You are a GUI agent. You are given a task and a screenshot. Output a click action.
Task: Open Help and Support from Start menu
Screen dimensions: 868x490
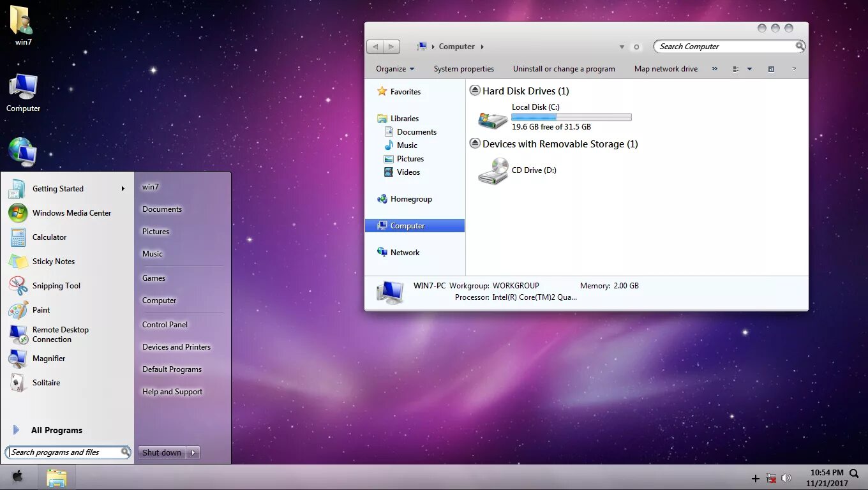(172, 392)
